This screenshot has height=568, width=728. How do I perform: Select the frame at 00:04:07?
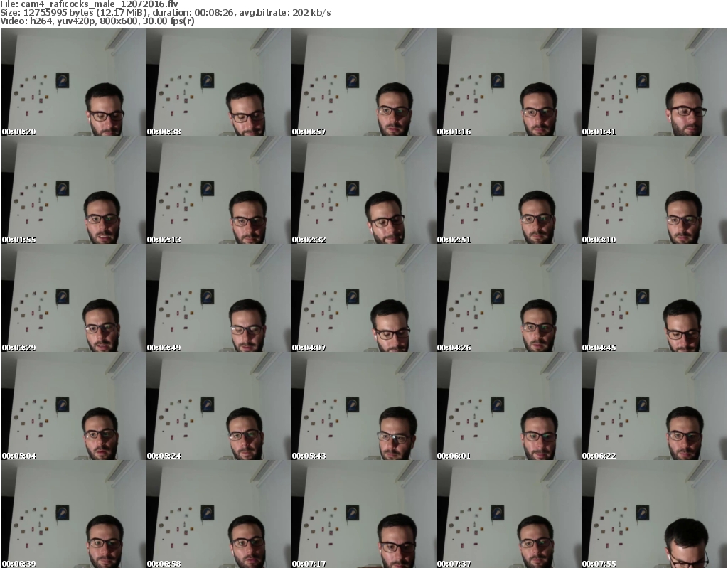pos(363,298)
